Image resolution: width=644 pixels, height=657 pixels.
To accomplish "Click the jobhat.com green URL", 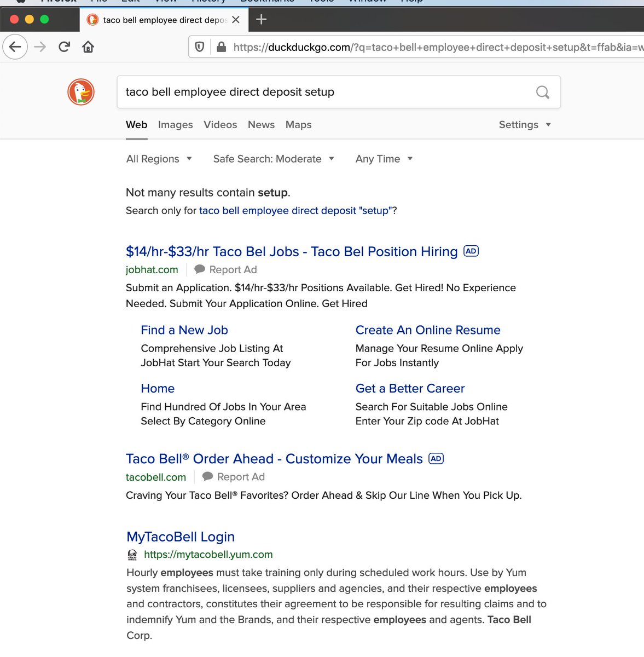I will 152,269.
